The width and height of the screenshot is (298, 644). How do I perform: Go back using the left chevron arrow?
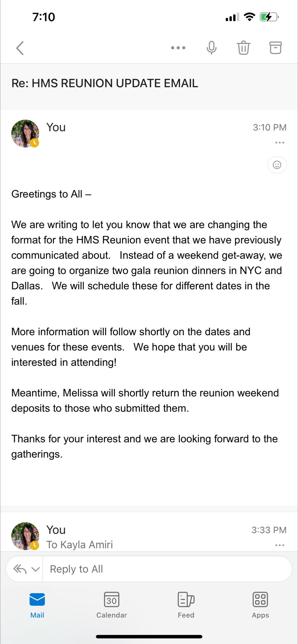click(20, 48)
